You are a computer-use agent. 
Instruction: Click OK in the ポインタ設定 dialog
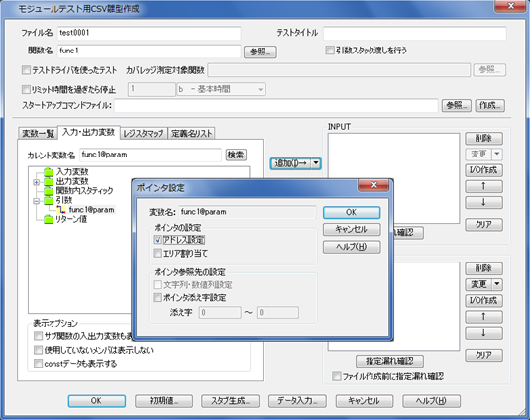point(352,213)
